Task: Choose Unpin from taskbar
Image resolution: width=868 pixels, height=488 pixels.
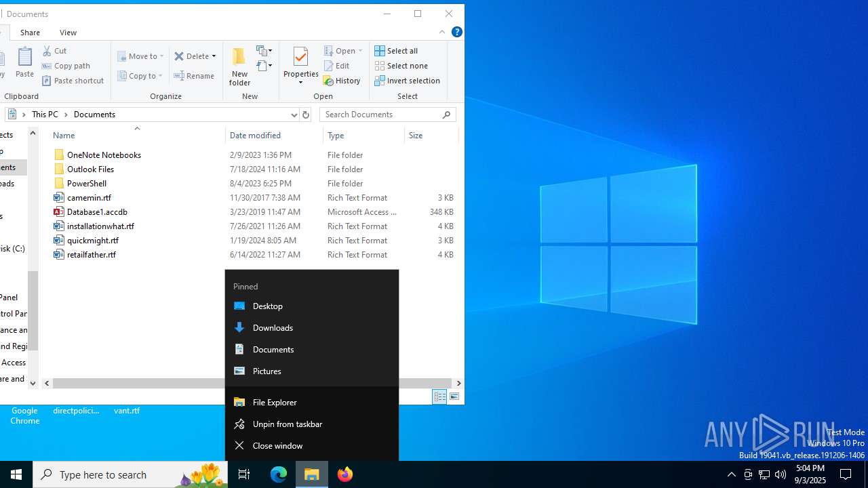Action: click(x=312, y=424)
